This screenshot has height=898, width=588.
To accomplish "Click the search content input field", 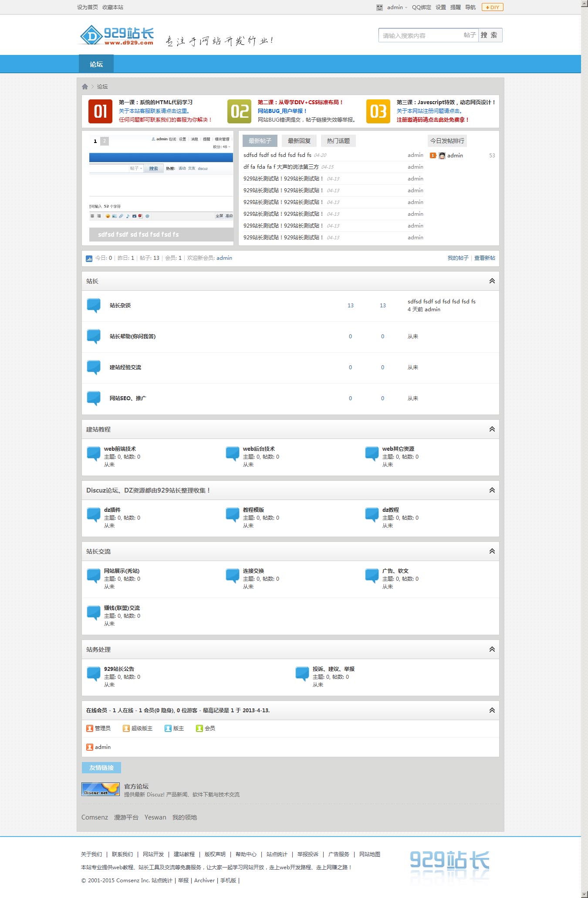I will point(420,35).
